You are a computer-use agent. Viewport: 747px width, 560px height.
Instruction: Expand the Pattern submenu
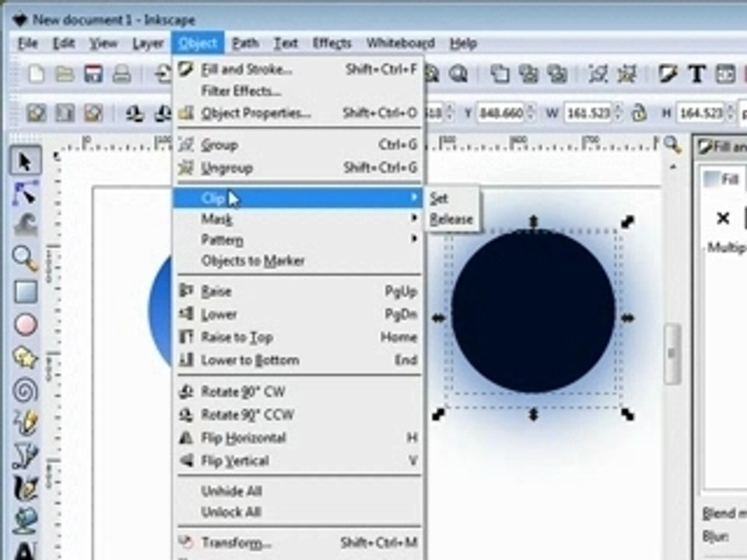click(298, 240)
